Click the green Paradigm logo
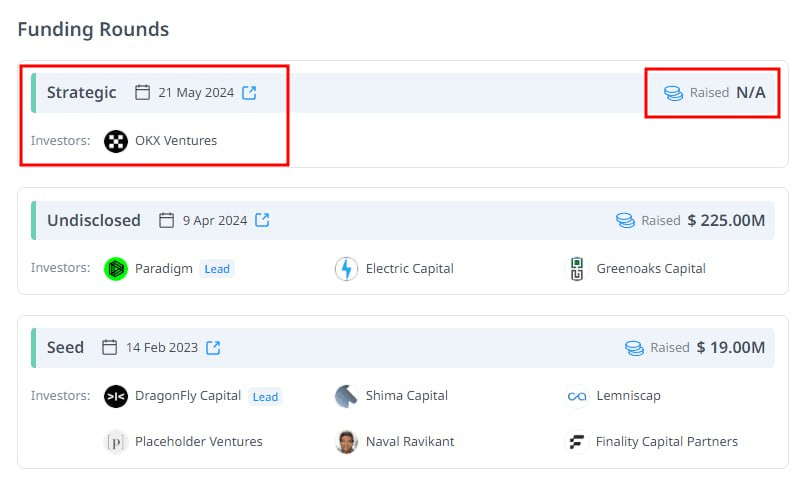This screenshot has height=480, width=805. click(x=117, y=269)
